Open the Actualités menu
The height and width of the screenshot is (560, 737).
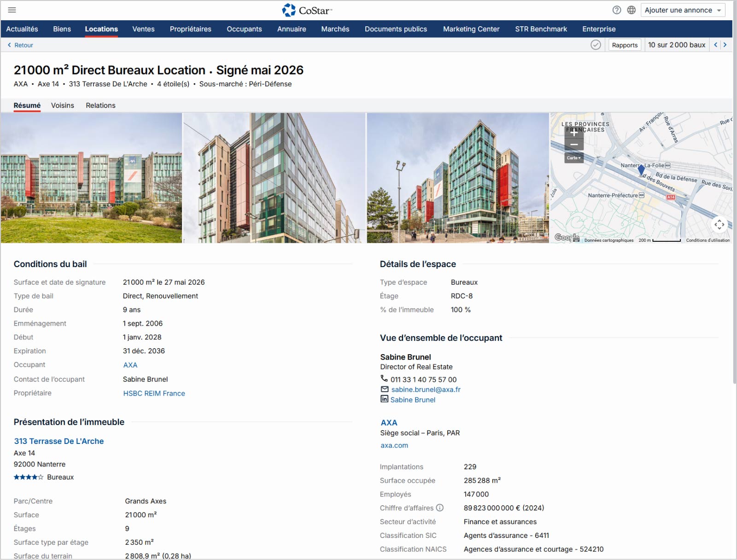tap(22, 29)
